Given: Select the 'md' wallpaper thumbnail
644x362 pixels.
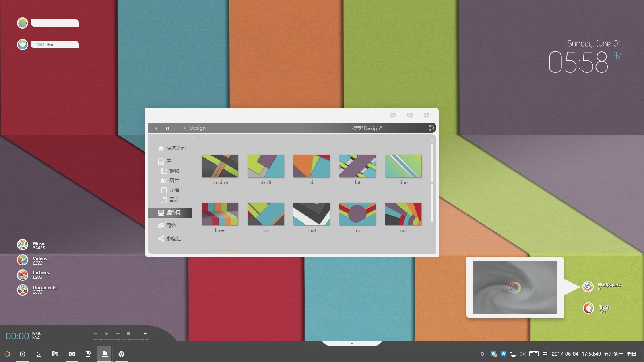Looking at the screenshot, I should pos(357,214).
